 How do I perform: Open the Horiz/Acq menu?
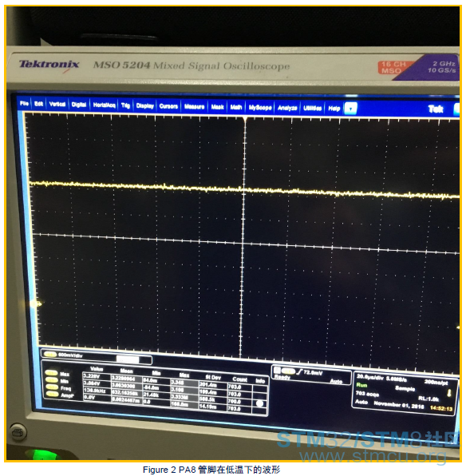104,105
